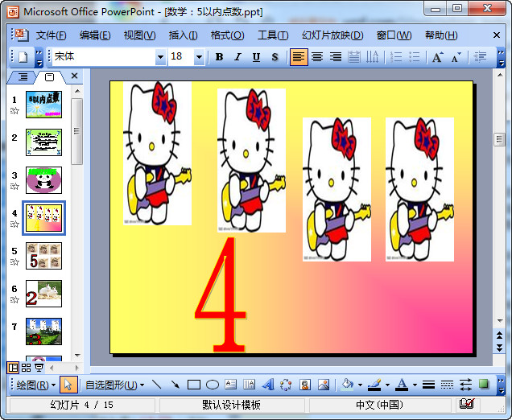Select the Oval tool
The width and height of the screenshot is (512, 420).
point(213,385)
